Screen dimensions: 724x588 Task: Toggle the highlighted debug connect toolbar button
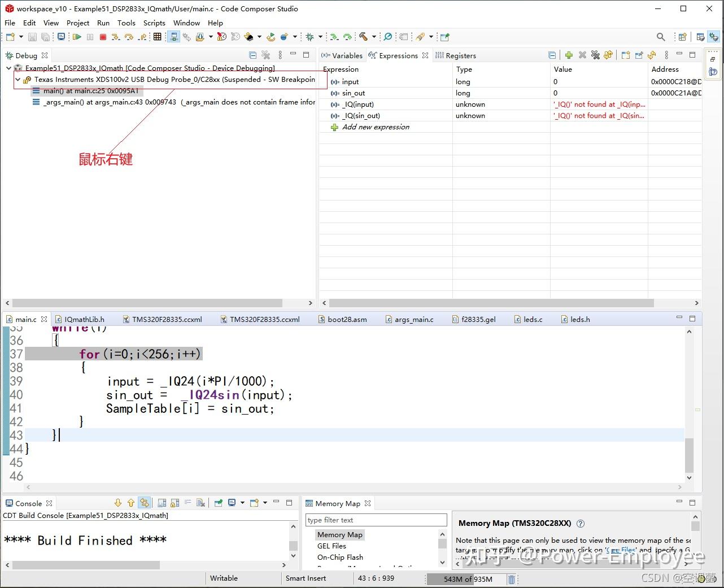(174, 37)
